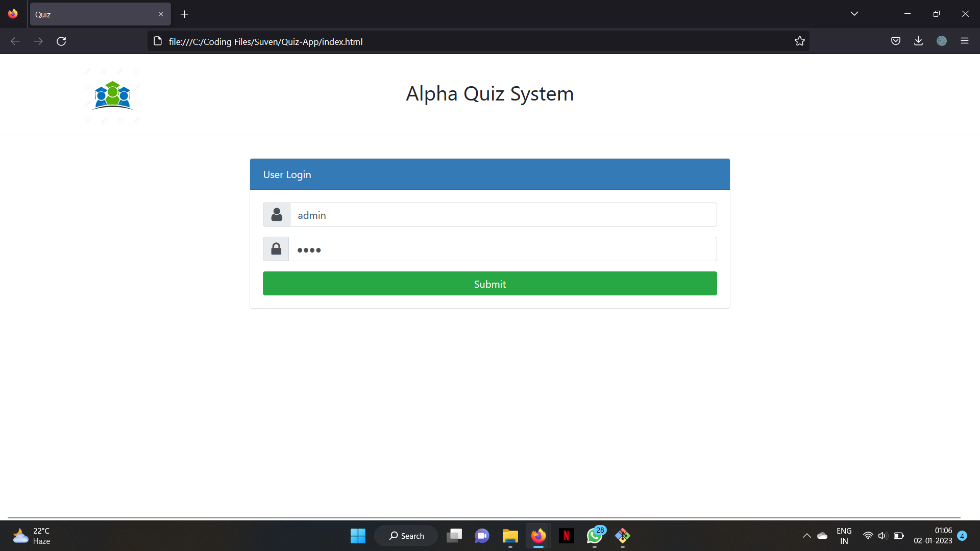The image size is (980, 551).
Task: Reload the current page
Action: point(61,41)
